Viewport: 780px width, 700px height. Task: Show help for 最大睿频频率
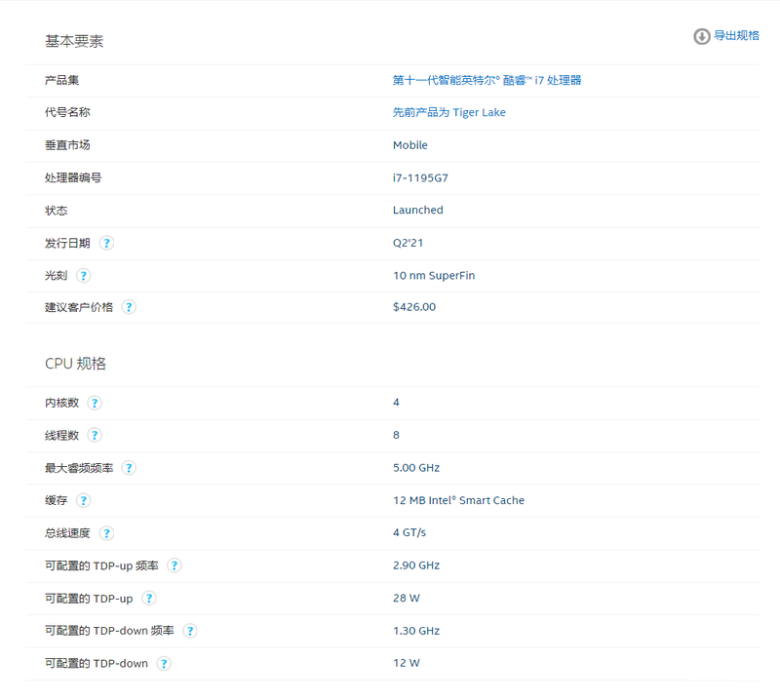point(129,468)
